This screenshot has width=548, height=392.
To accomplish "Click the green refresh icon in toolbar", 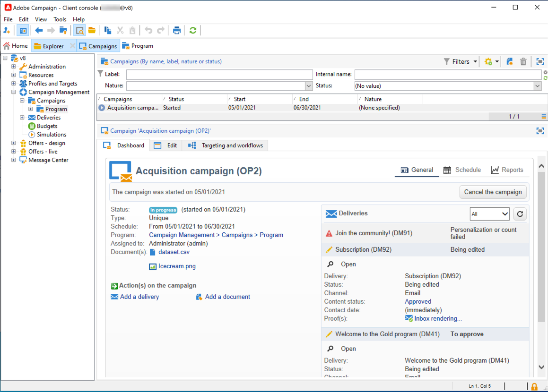I will pyautogui.click(x=192, y=30).
